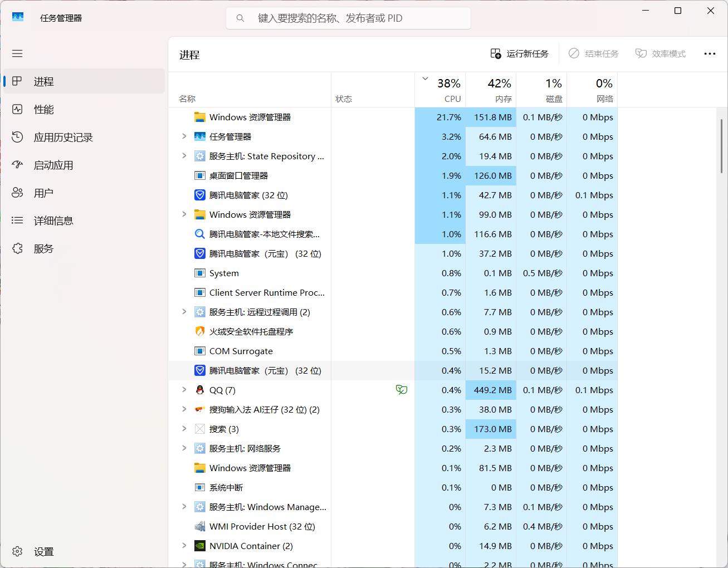Image resolution: width=728 pixels, height=568 pixels.
Task: Click the run new task icon
Action: [496, 53]
